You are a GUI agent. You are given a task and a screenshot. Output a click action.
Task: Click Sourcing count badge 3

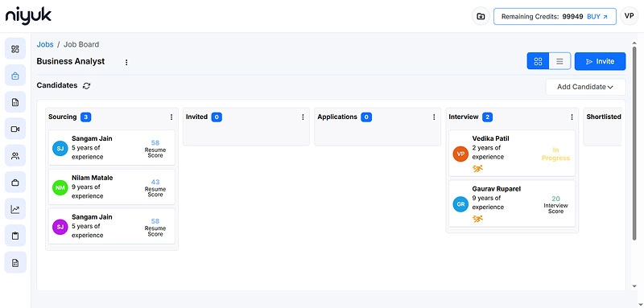click(86, 117)
